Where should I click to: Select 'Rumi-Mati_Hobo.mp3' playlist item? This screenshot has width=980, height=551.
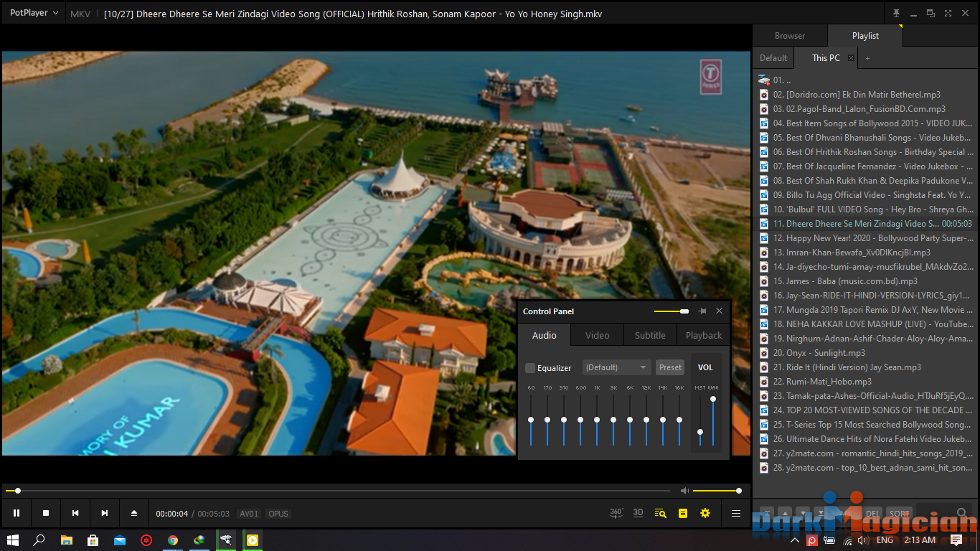click(866, 382)
